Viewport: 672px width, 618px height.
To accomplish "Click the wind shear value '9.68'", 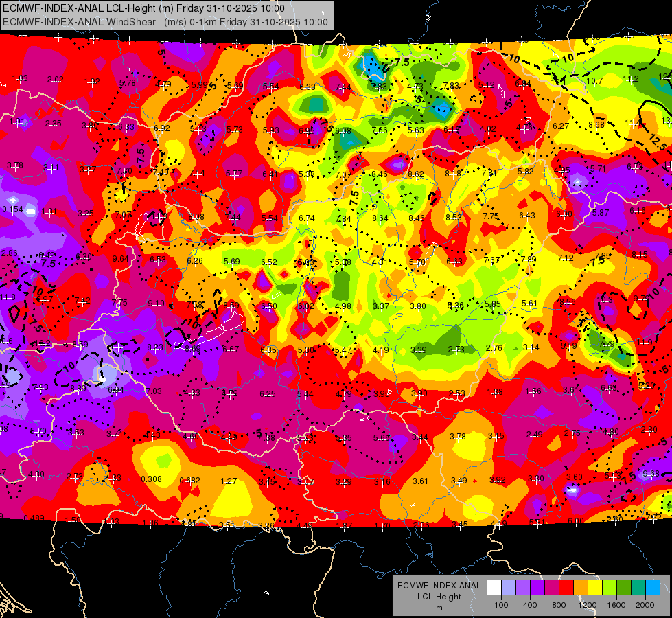I will [651, 474].
